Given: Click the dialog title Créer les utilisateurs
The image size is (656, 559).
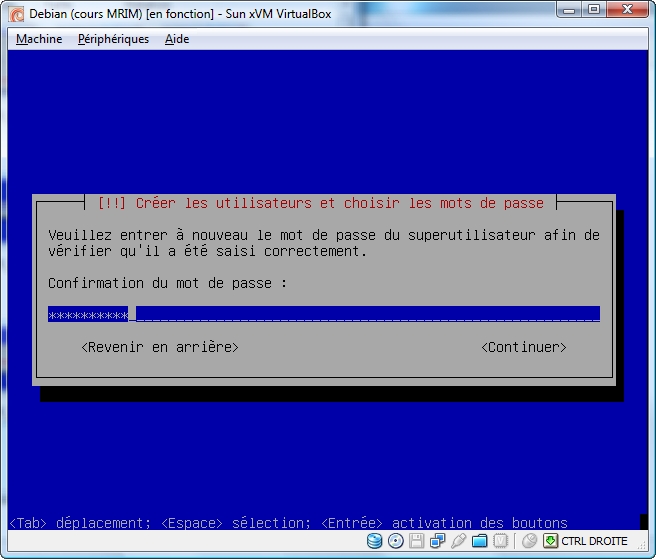Looking at the screenshot, I should click(x=320, y=203).
